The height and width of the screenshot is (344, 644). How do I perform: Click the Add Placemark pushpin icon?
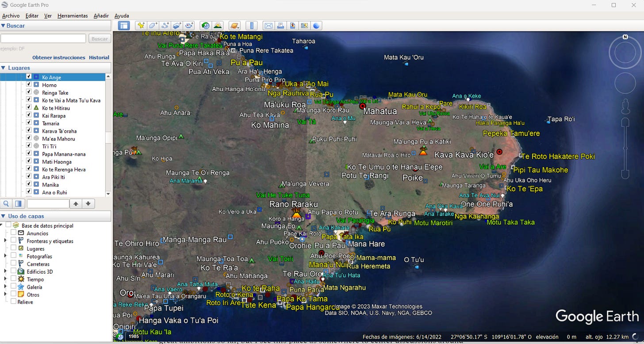click(x=141, y=26)
